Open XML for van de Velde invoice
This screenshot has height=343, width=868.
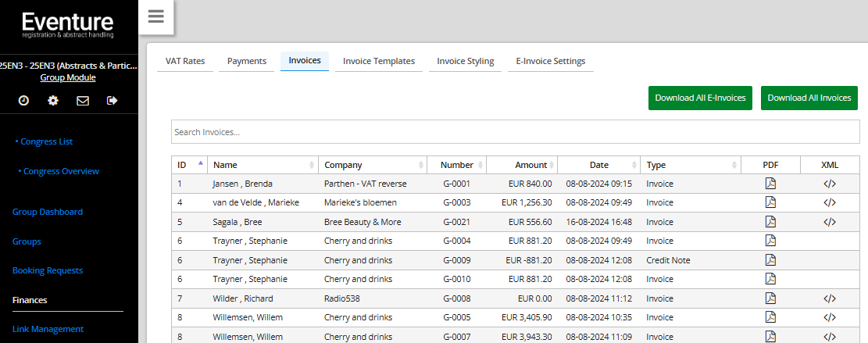click(x=830, y=202)
